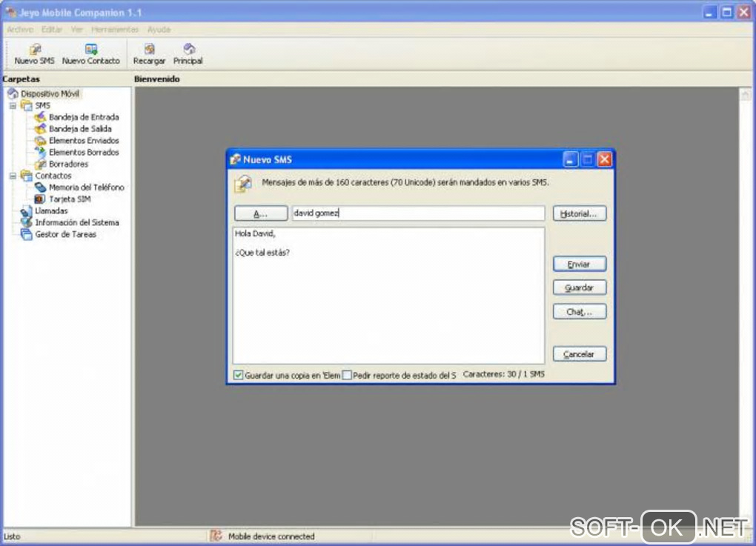Open the Archivo menu
The height and width of the screenshot is (546, 756).
20,30
